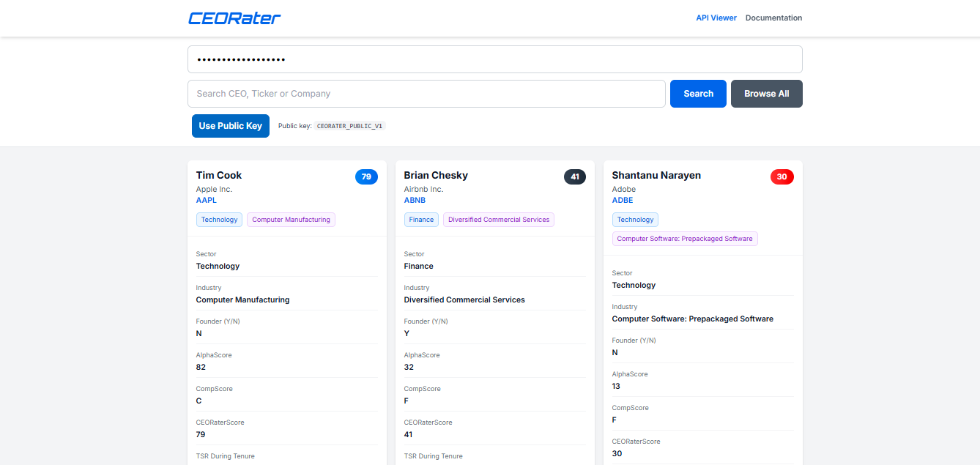Click Brian Chesky's TSR During Tenure label
The width and height of the screenshot is (980, 465).
click(434, 456)
